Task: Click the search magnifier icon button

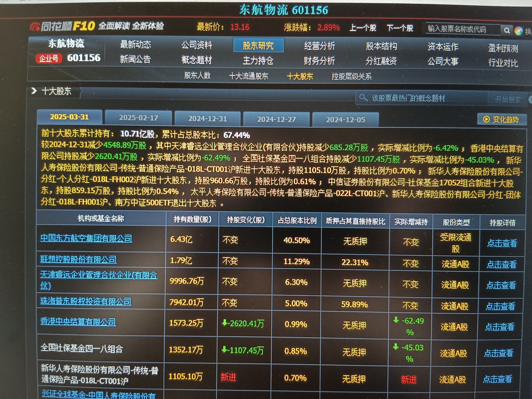Action: click(506, 31)
